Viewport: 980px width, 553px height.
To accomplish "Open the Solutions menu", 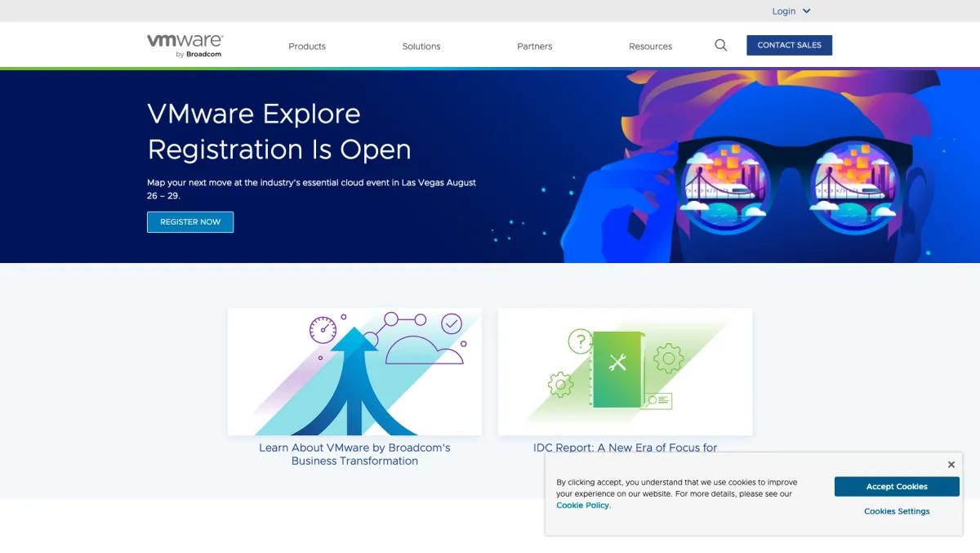I will coord(421,47).
